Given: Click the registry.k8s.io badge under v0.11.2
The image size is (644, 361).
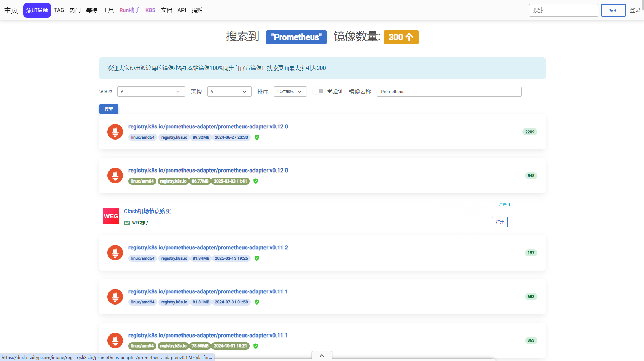Looking at the screenshot, I should click(x=174, y=258).
